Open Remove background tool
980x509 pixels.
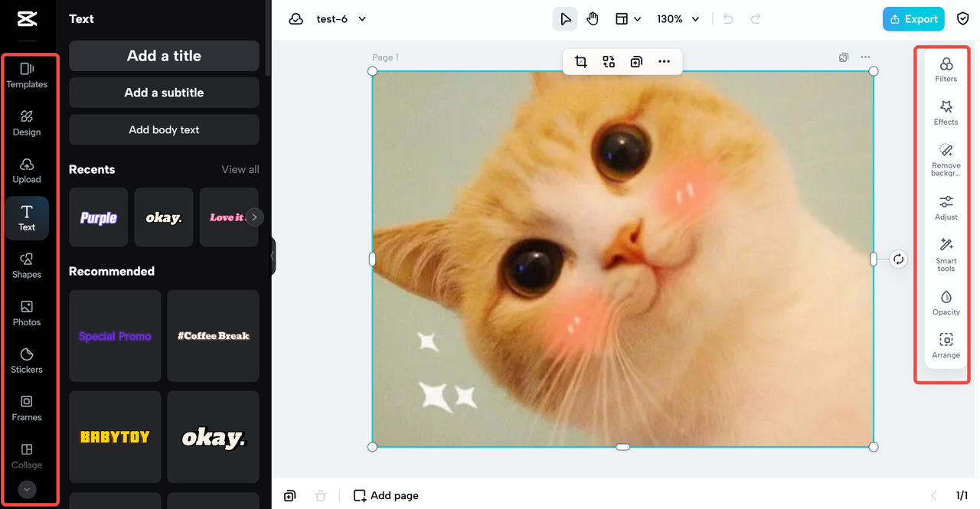point(946,160)
